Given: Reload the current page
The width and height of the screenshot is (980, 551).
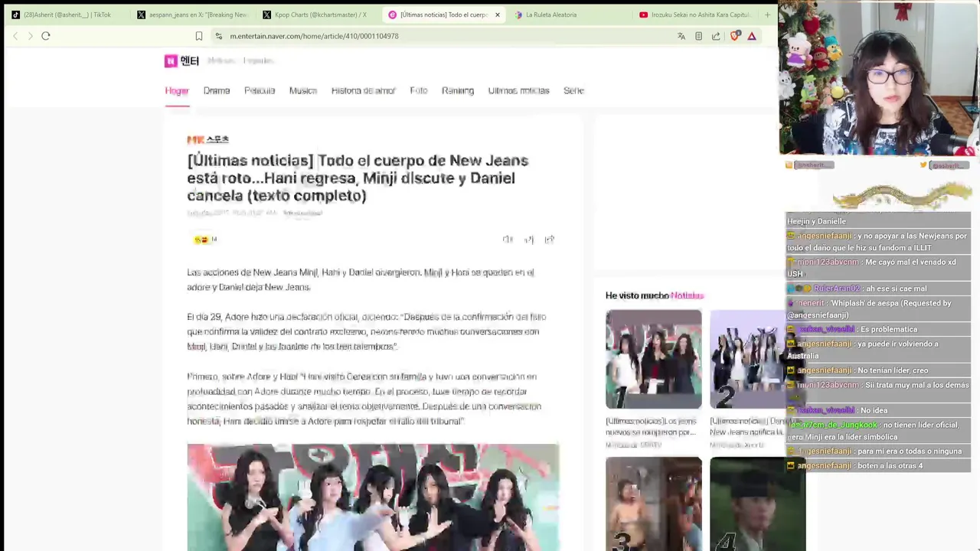Looking at the screenshot, I should click(x=46, y=36).
